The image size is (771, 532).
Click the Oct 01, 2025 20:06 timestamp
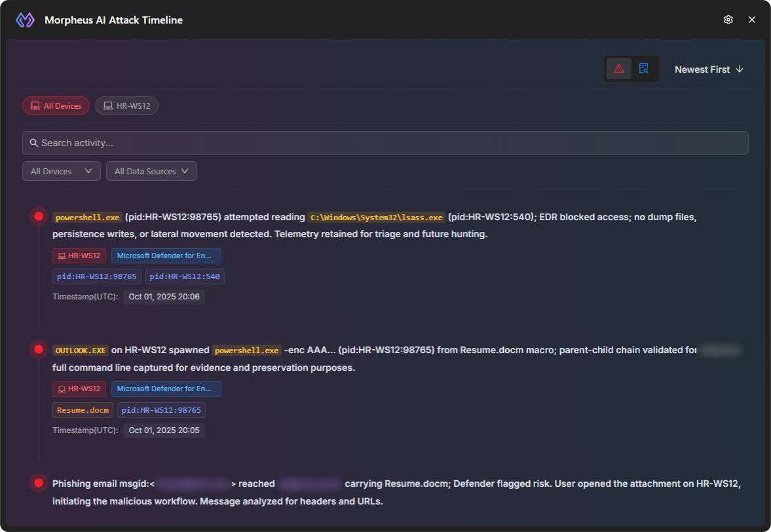pyautogui.click(x=164, y=297)
